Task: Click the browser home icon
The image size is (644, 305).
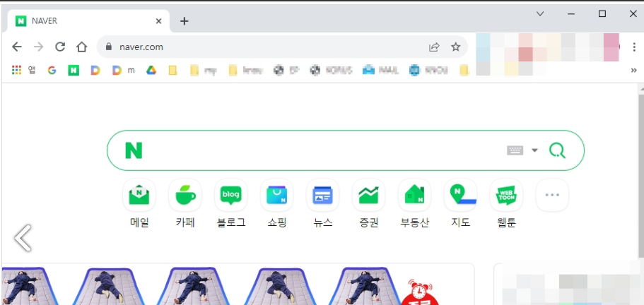Action: [82, 47]
